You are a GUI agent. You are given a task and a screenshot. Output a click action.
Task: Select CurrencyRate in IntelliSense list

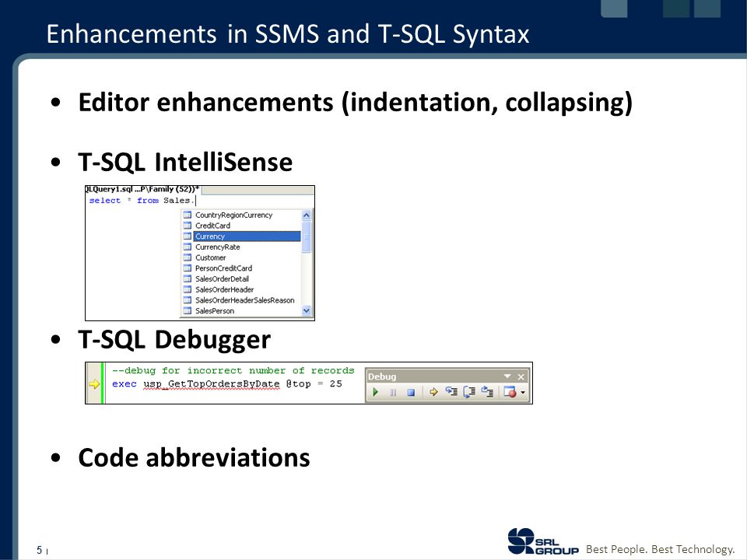click(x=218, y=247)
